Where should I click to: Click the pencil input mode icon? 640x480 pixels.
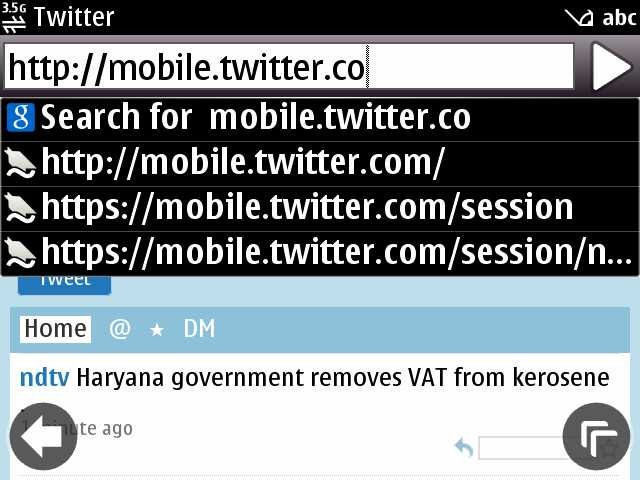(x=579, y=18)
